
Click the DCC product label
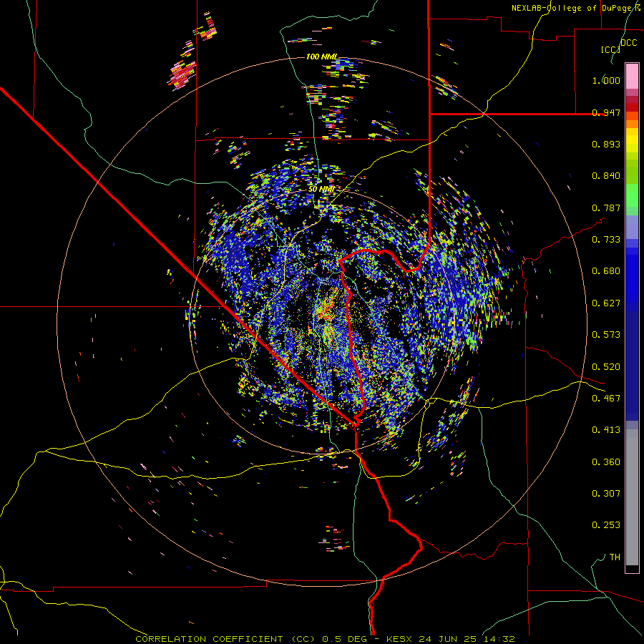(x=628, y=43)
